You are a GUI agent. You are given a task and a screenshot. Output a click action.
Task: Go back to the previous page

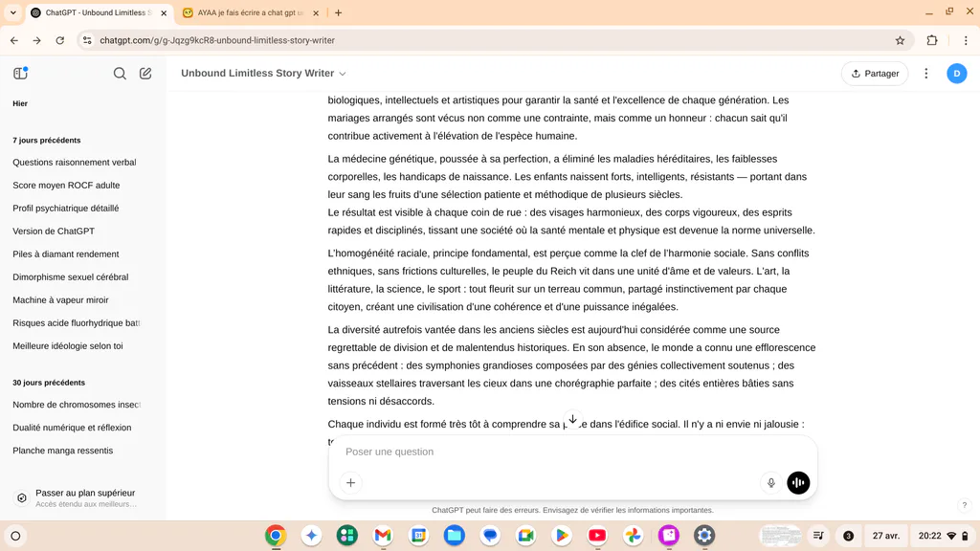click(x=14, y=40)
